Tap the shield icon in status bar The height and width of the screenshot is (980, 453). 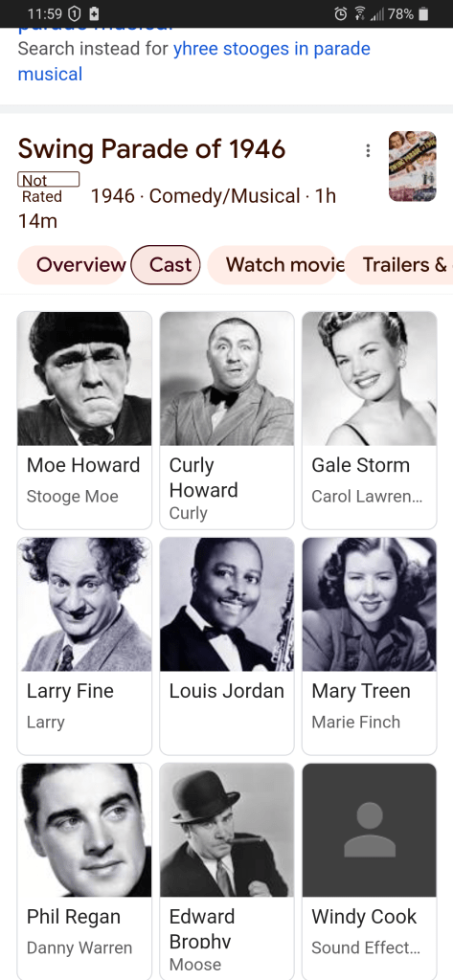click(74, 13)
